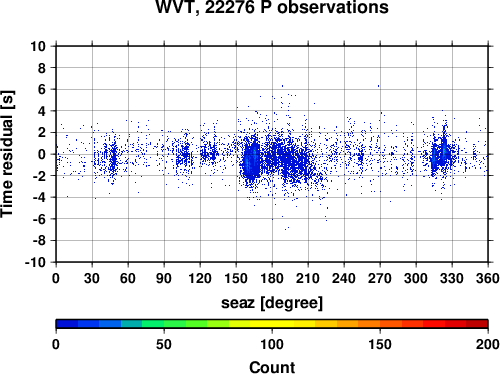500x374 pixels.
Task: Click the 'Time residual [s]' y-axis label
Action: pos(7,154)
